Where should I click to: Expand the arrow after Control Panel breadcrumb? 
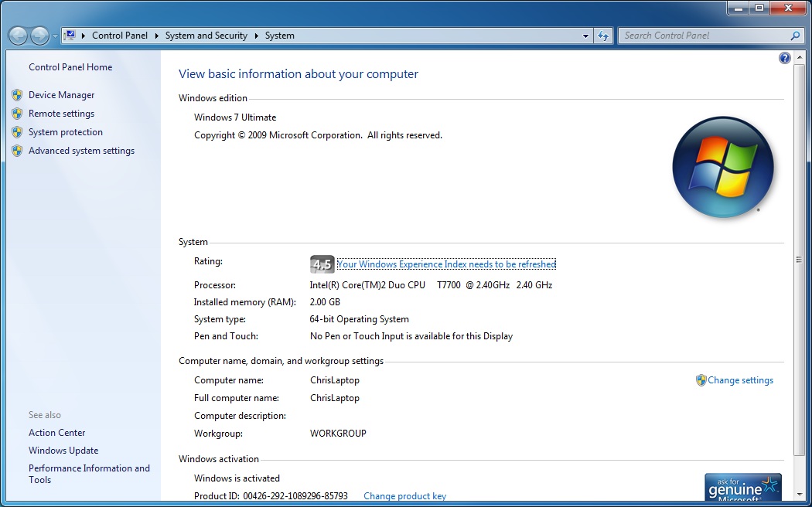pyautogui.click(x=157, y=36)
